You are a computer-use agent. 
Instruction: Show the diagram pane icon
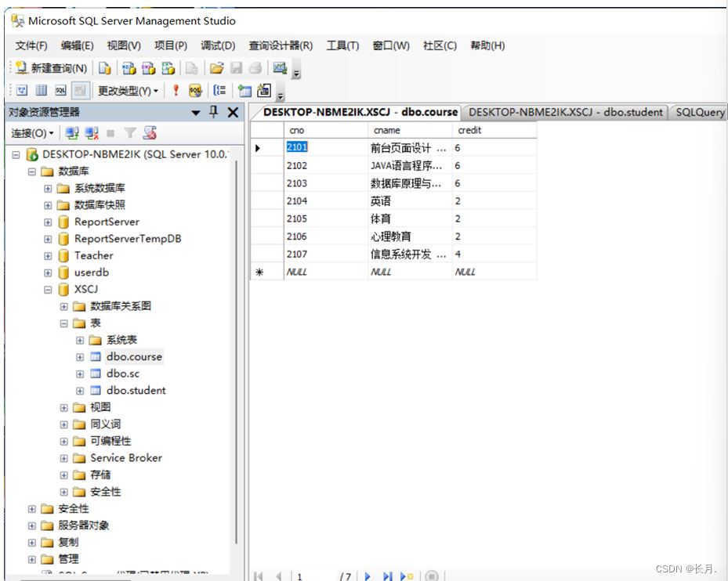(22, 91)
